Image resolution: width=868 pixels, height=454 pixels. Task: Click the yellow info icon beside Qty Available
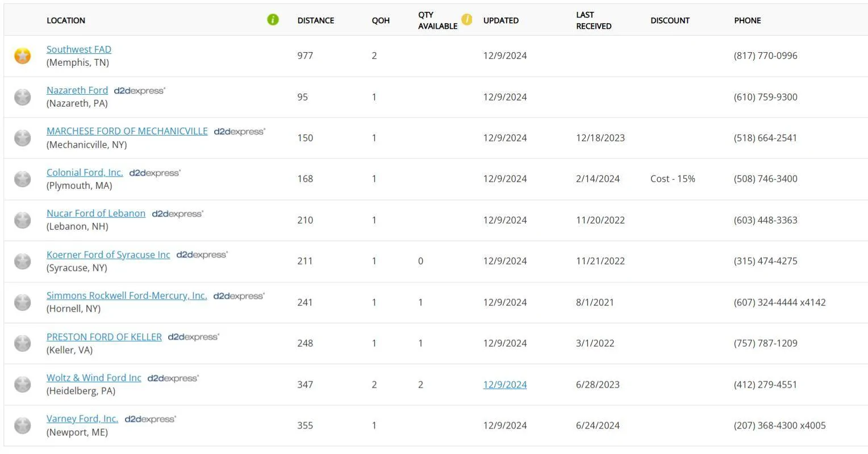(466, 20)
